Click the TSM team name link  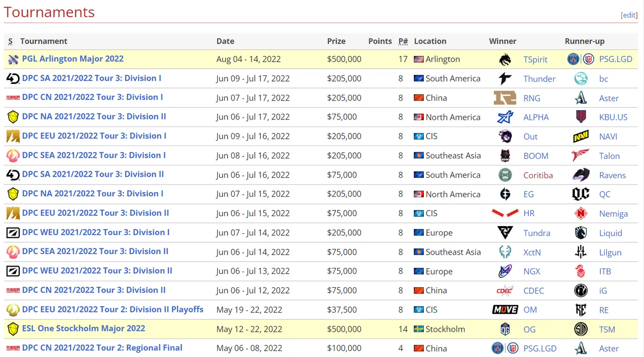click(607, 329)
